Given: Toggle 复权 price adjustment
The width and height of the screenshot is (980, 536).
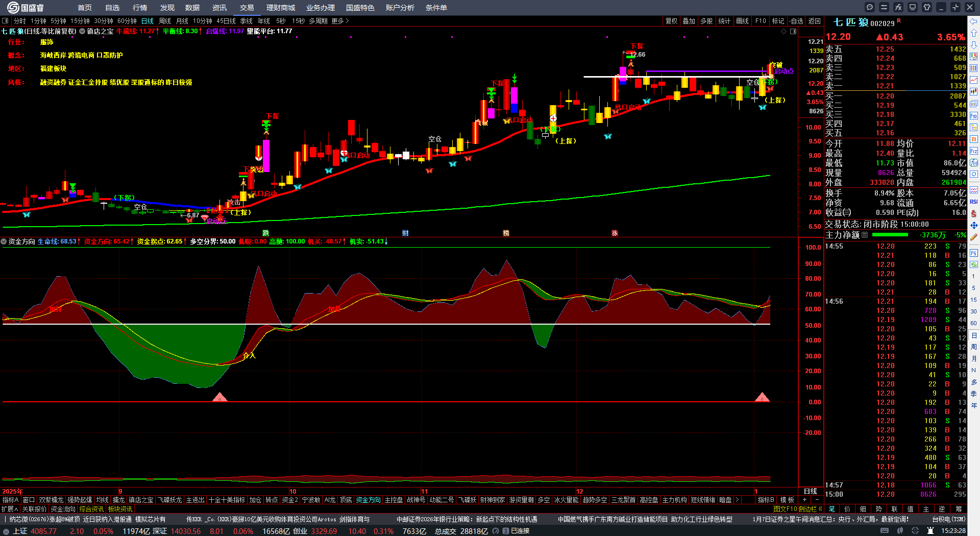Looking at the screenshot, I should pos(671,21).
